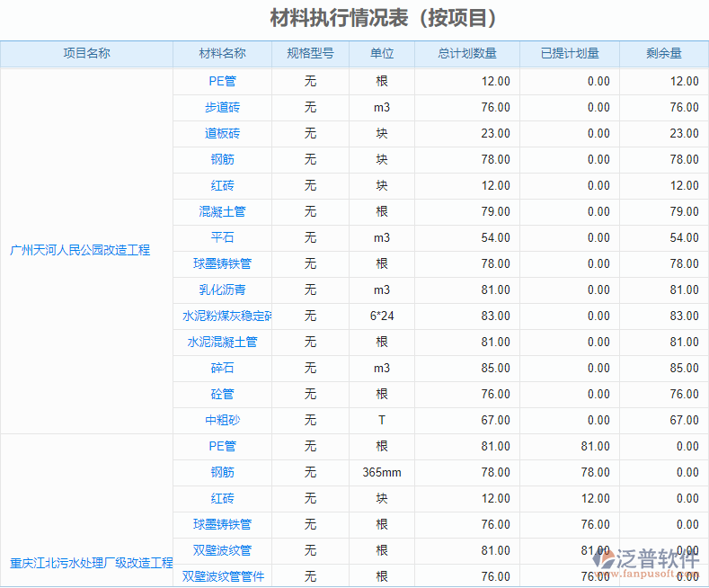The width and height of the screenshot is (709, 588).
Task: Open PE管 under the 广州天河 project
Action: click(222, 81)
